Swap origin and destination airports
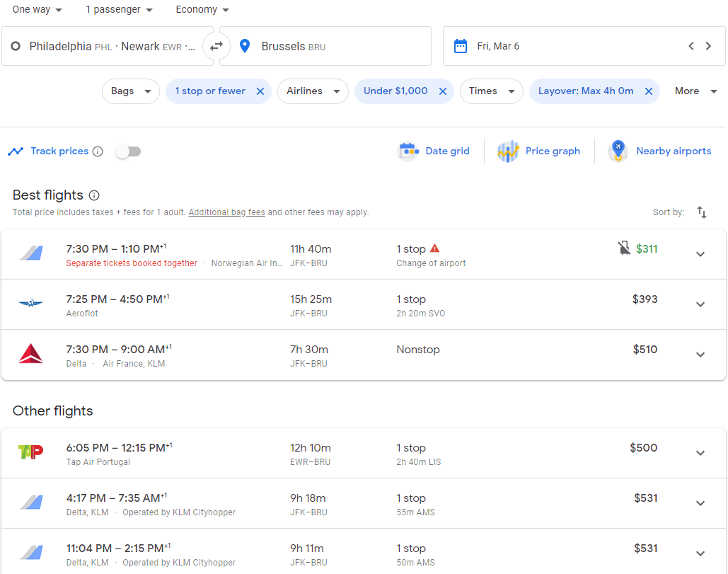The width and height of the screenshot is (728, 574). [216, 46]
